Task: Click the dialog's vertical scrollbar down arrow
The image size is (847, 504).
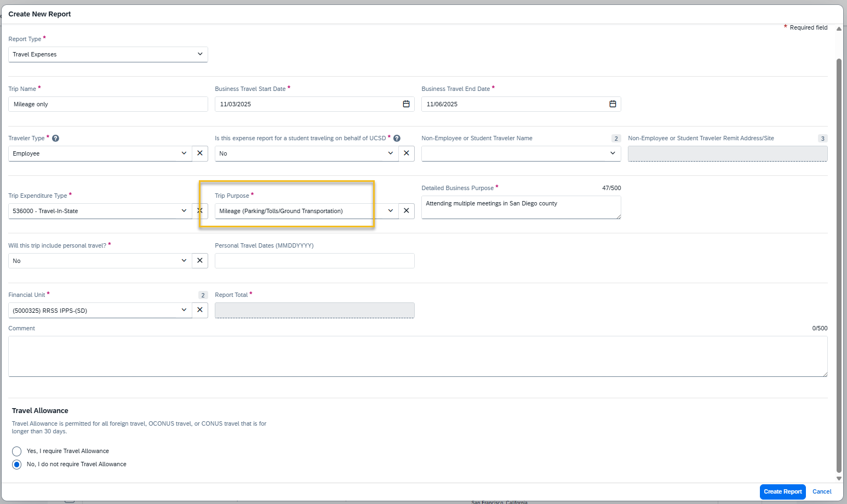Action: [839, 478]
